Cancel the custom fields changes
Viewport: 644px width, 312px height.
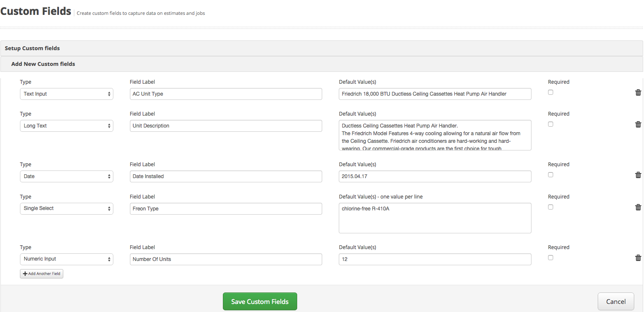[616, 301]
